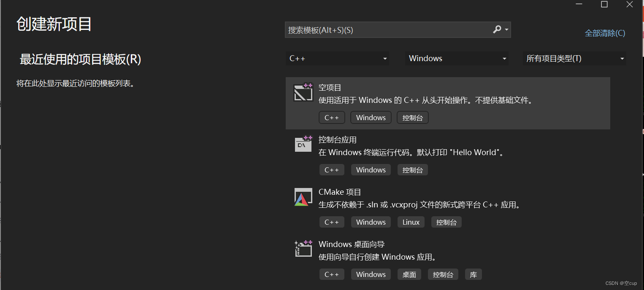Close the create project dialog
This screenshot has width=644, height=290.
pyautogui.click(x=630, y=5)
